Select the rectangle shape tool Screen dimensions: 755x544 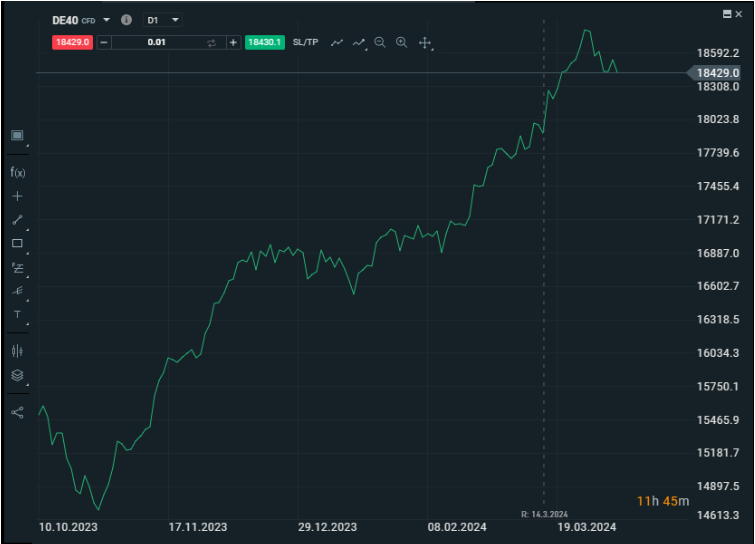coord(17,243)
